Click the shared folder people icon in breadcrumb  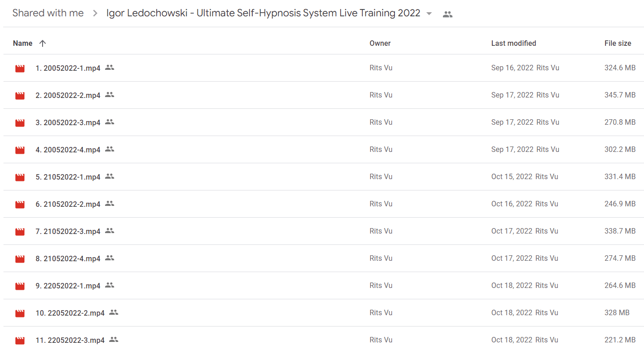[447, 14]
